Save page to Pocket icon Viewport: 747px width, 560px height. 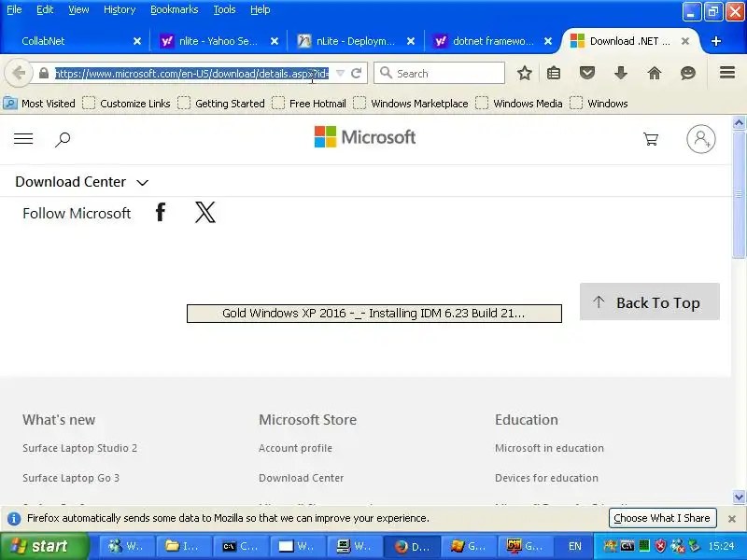tap(587, 73)
